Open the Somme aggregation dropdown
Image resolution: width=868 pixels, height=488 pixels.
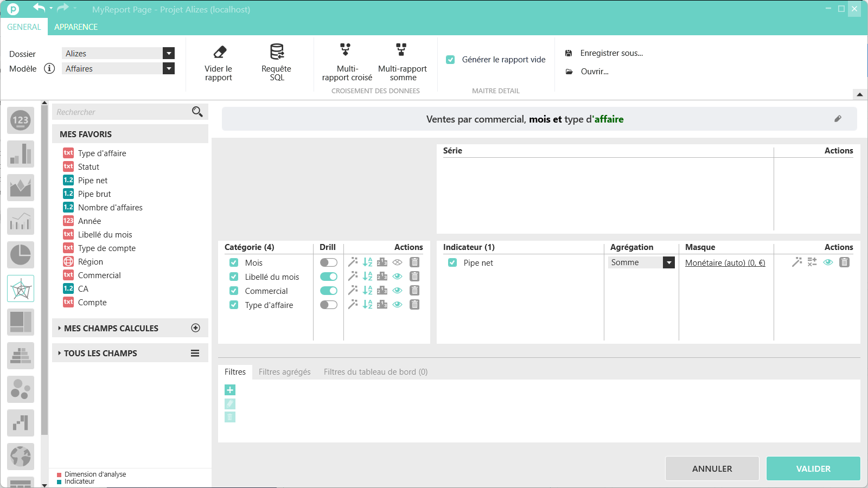pos(669,262)
